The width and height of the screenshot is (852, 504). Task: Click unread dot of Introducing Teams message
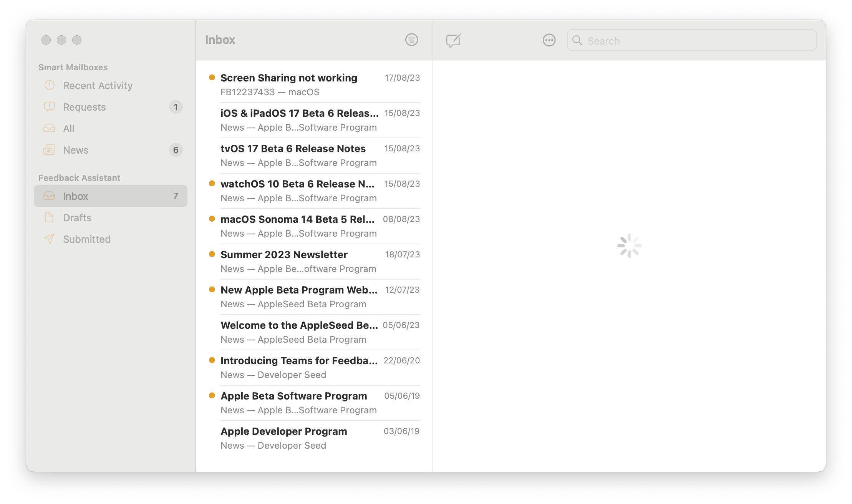coord(212,360)
